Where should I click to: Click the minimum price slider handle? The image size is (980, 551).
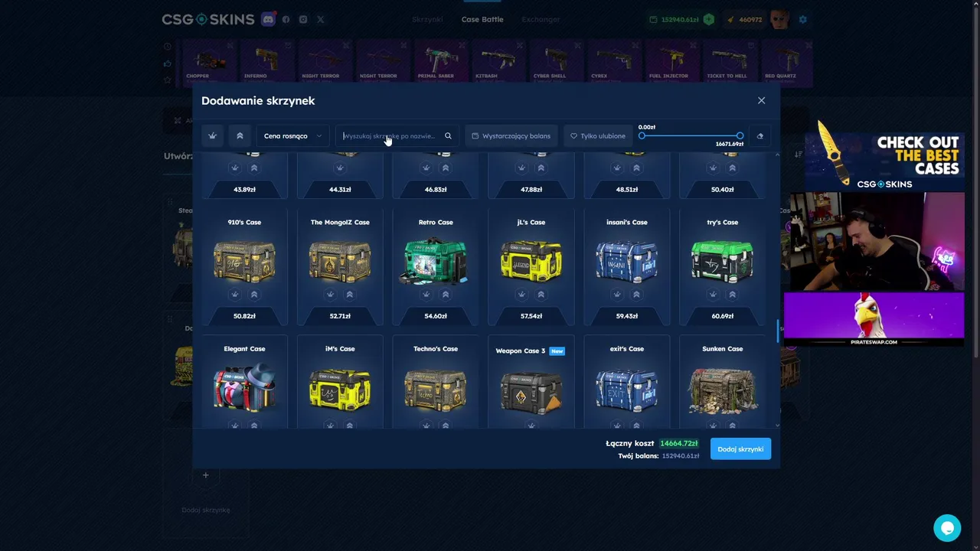point(642,135)
